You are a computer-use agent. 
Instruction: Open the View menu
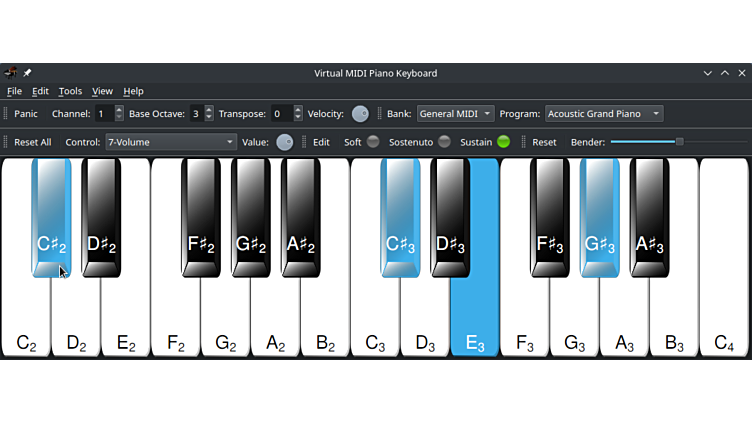(x=102, y=91)
